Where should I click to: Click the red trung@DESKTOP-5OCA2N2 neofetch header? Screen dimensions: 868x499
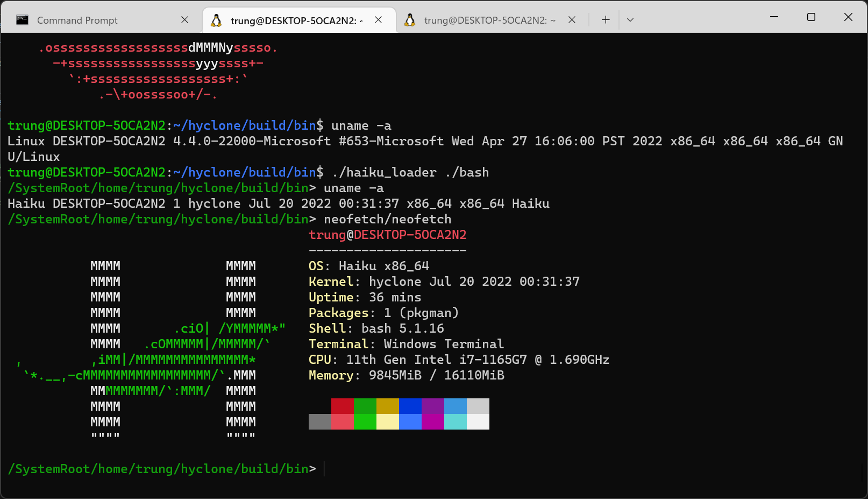coord(388,235)
